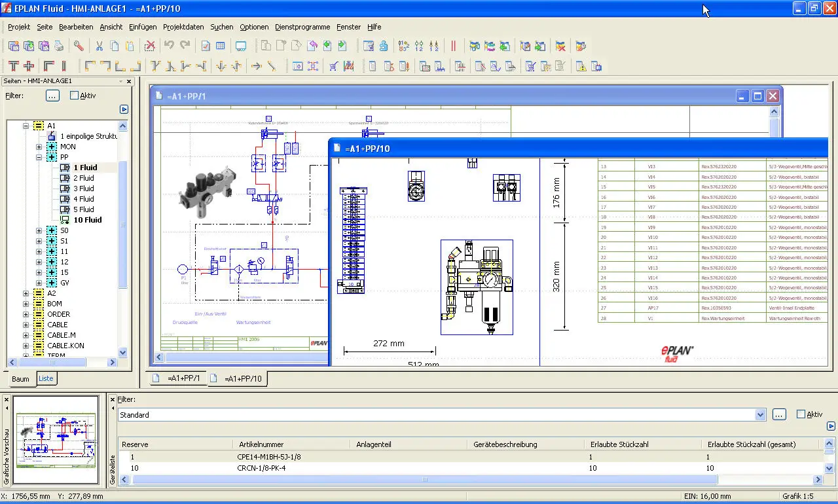The height and width of the screenshot is (504, 838).
Task: Click the blue monitor display icon
Action: (241, 46)
